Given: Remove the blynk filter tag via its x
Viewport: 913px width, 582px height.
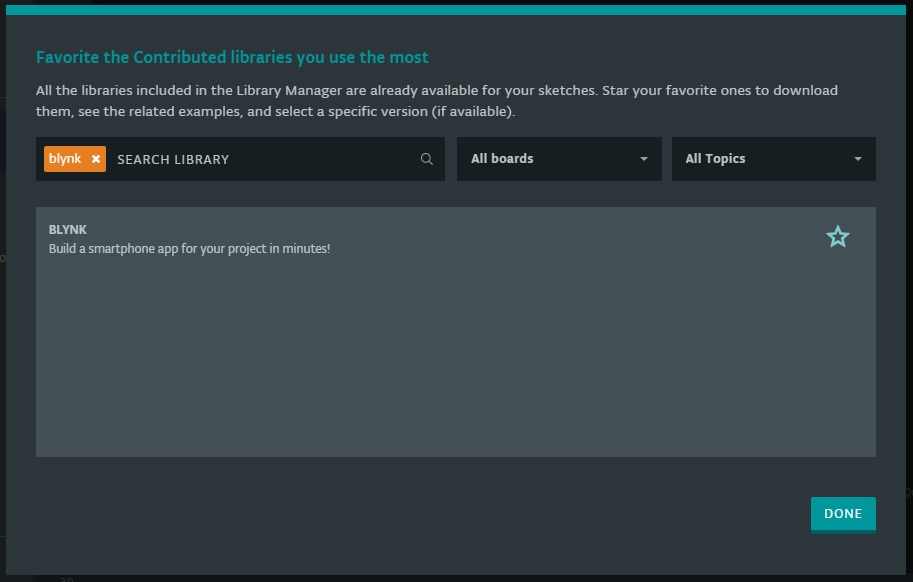Looking at the screenshot, I should tap(96, 158).
